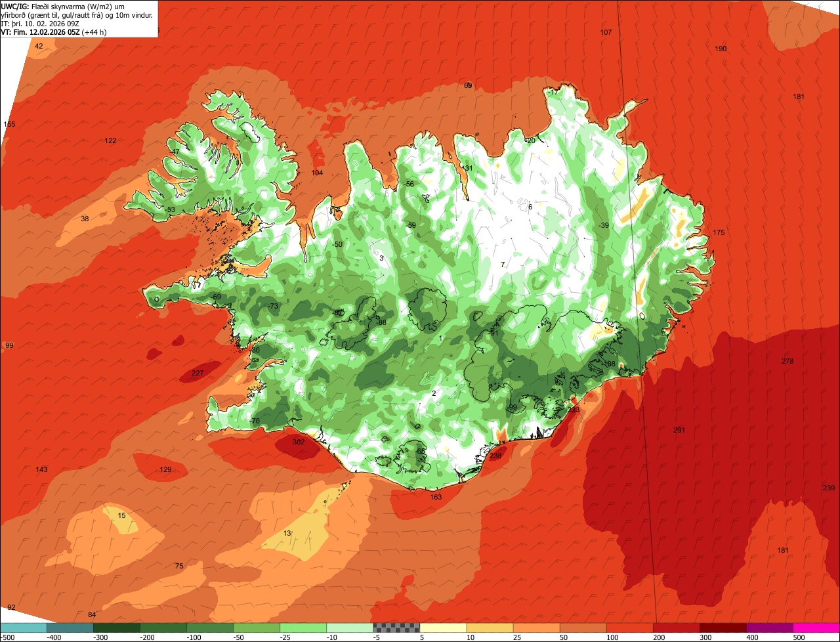The width and height of the screenshot is (840, 642).
Task: Click the value '-53' on the Westfjords
Action: click(x=170, y=209)
